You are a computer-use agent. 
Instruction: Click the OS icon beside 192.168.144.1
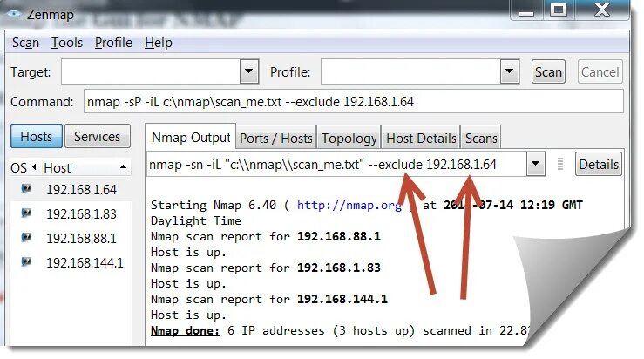tap(26, 261)
